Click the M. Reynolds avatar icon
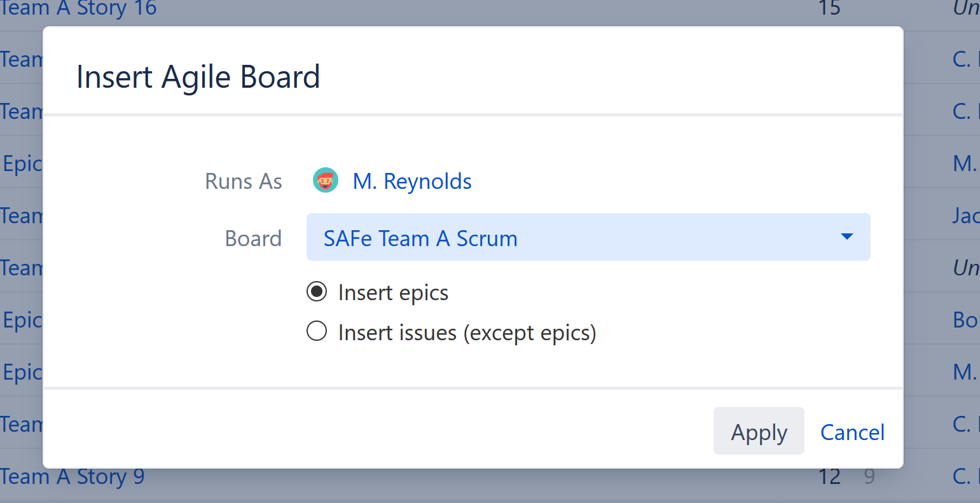 click(326, 180)
